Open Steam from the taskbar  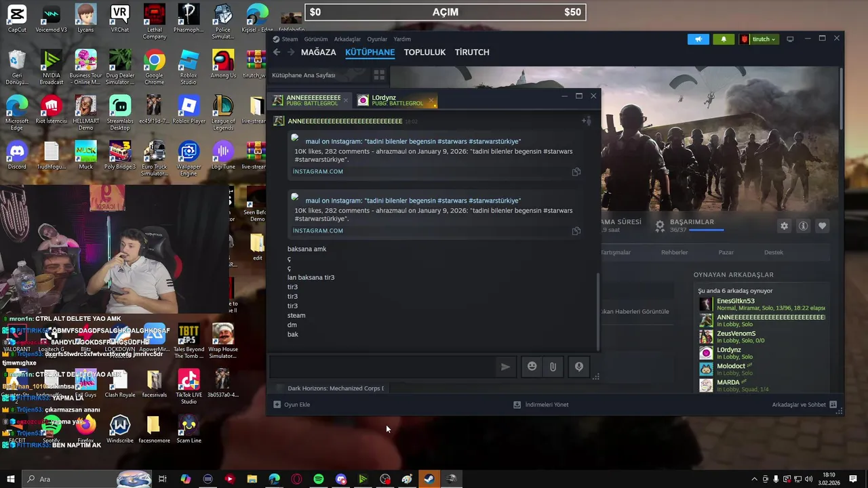coord(429,479)
